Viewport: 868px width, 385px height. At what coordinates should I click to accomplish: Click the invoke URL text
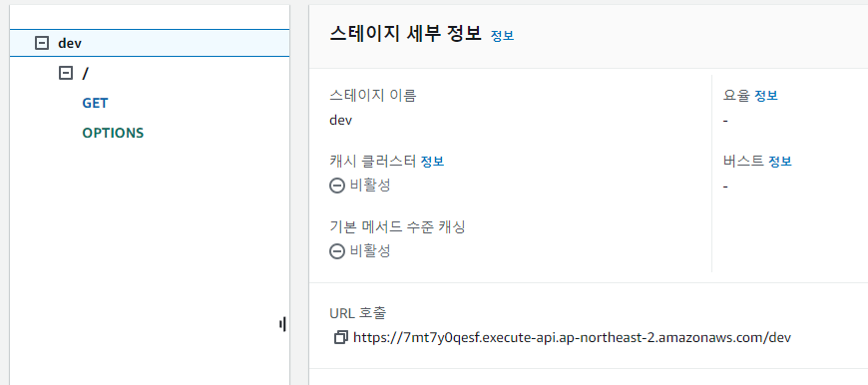click(573, 337)
